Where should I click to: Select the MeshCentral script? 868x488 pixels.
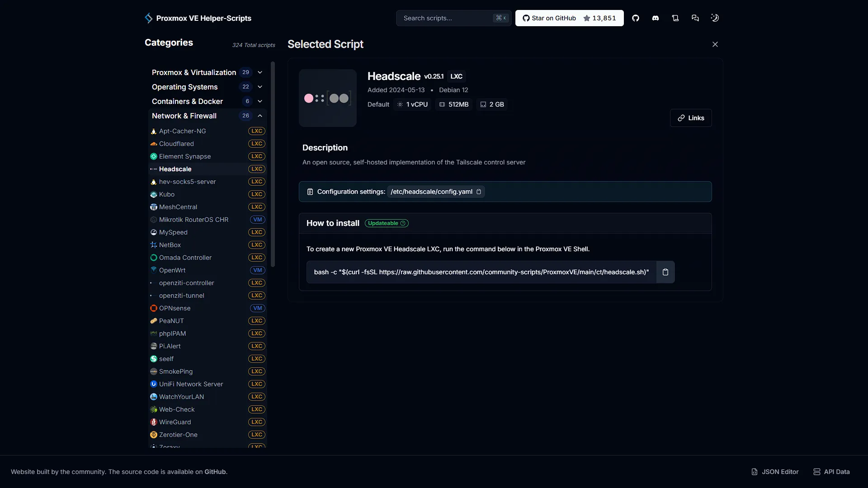208,207
